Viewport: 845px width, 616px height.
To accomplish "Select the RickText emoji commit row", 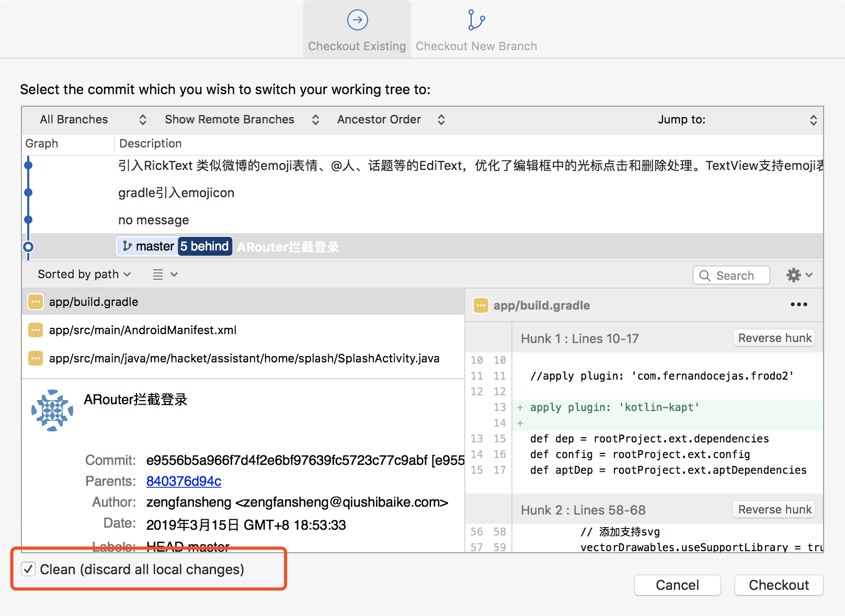I will coord(422,165).
